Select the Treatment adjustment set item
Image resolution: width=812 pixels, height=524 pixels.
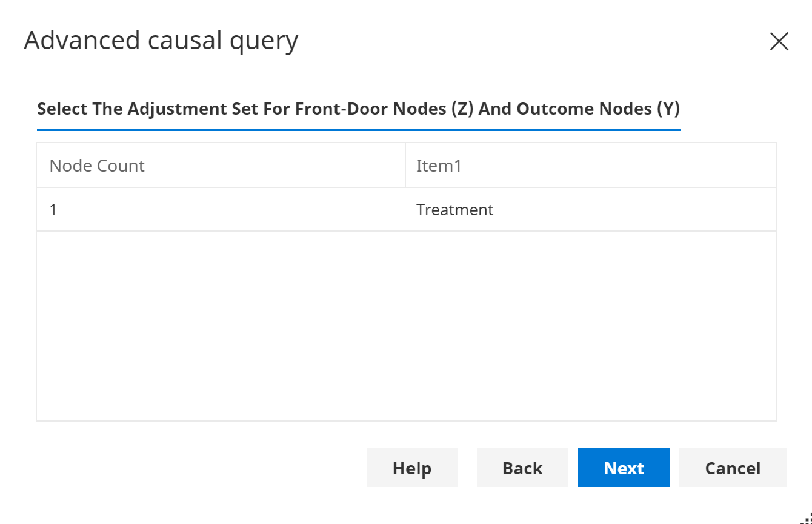pos(454,210)
